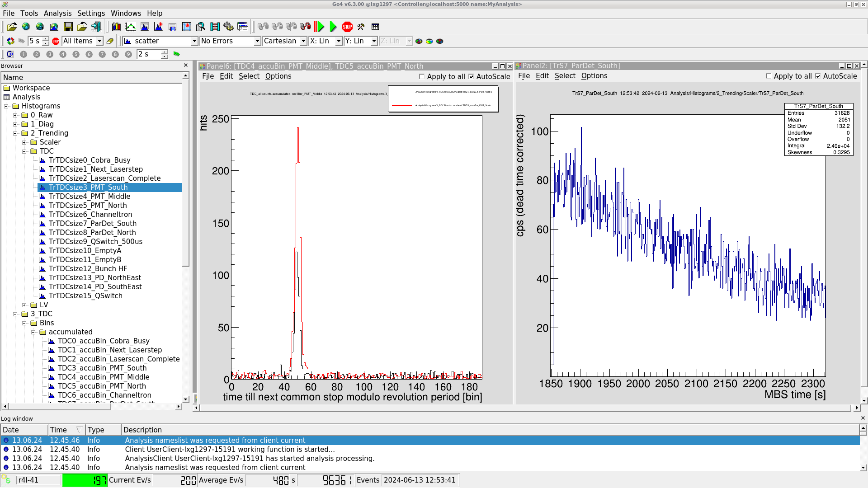Open the Analysis menu in the menu bar
868x488 pixels.
(x=57, y=14)
